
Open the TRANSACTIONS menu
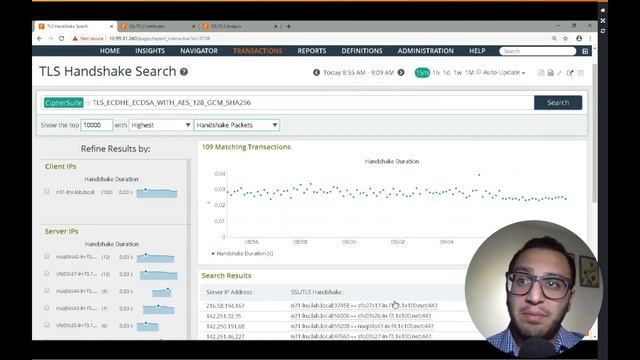point(258,51)
